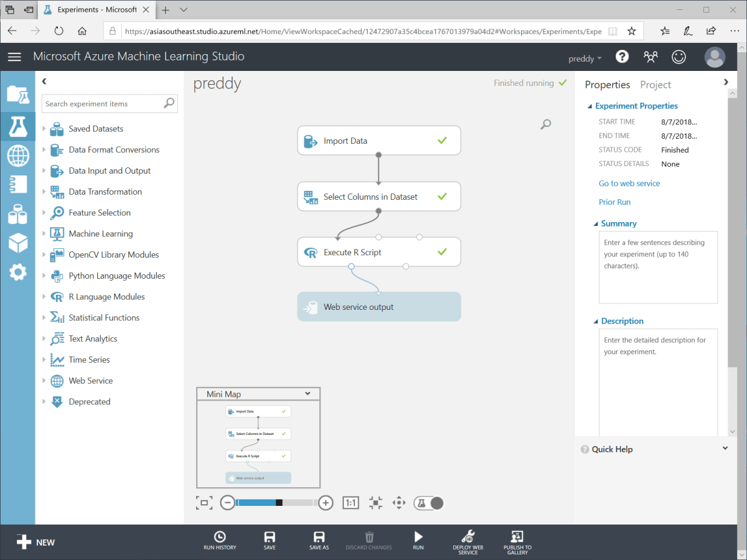This screenshot has height=560, width=747.
Task: Expand the Data Transformation category
Action: (x=44, y=192)
